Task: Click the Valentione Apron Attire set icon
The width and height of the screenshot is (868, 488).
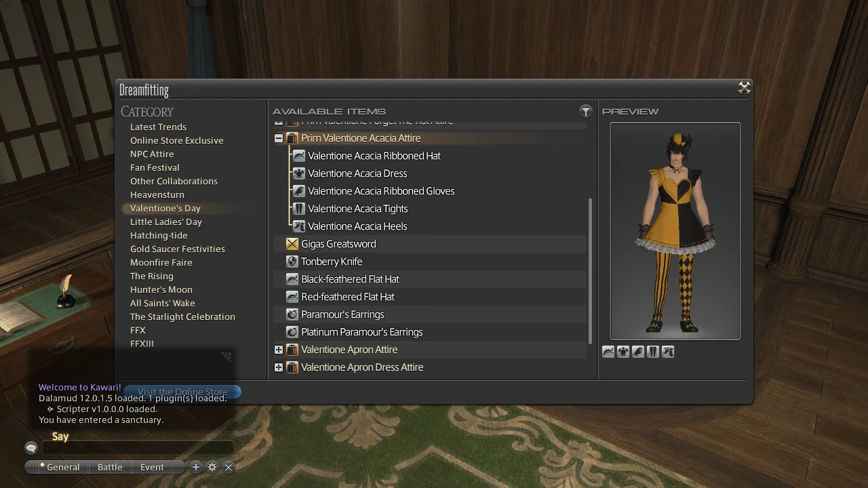Action: (x=292, y=350)
